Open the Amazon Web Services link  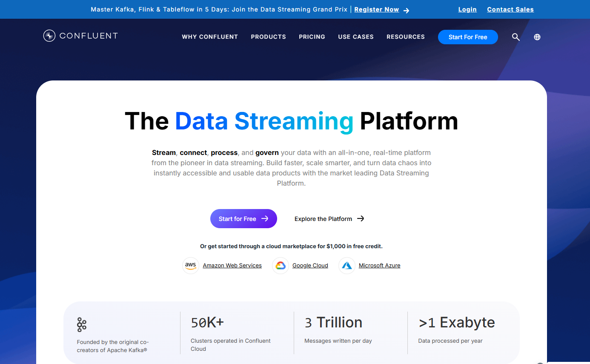point(232,265)
